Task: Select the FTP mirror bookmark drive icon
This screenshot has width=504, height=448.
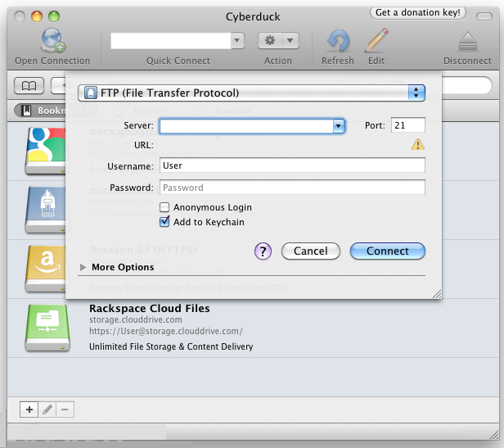Action: coord(46,210)
